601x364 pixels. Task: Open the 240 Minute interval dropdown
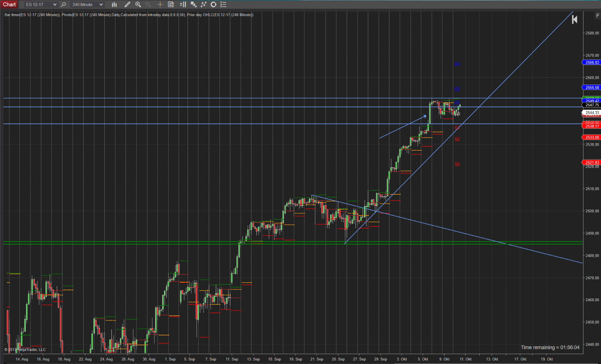[x=87, y=5]
